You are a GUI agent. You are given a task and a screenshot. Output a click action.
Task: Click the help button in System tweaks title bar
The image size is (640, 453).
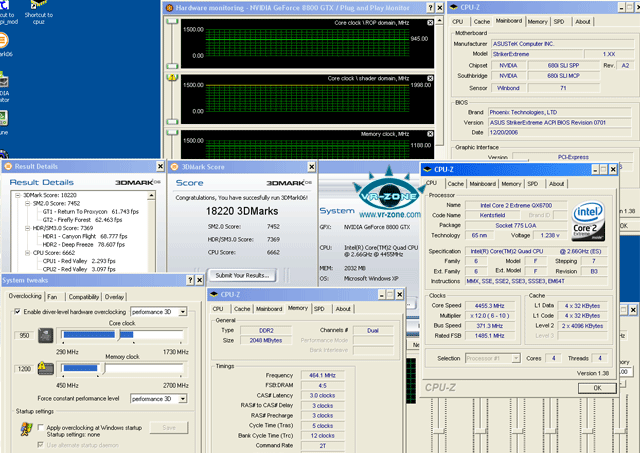tap(190, 280)
